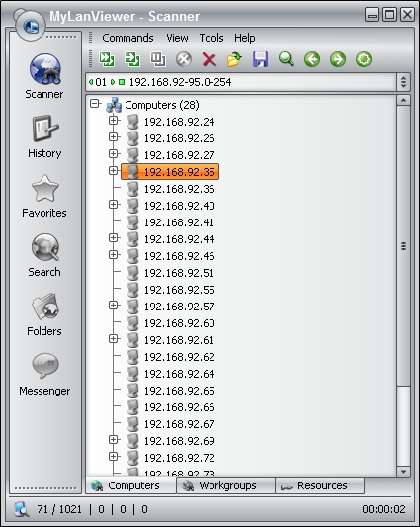Switch to the Resources tab
The height and width of the screenshot is (527, 420).
coord(319,485)
